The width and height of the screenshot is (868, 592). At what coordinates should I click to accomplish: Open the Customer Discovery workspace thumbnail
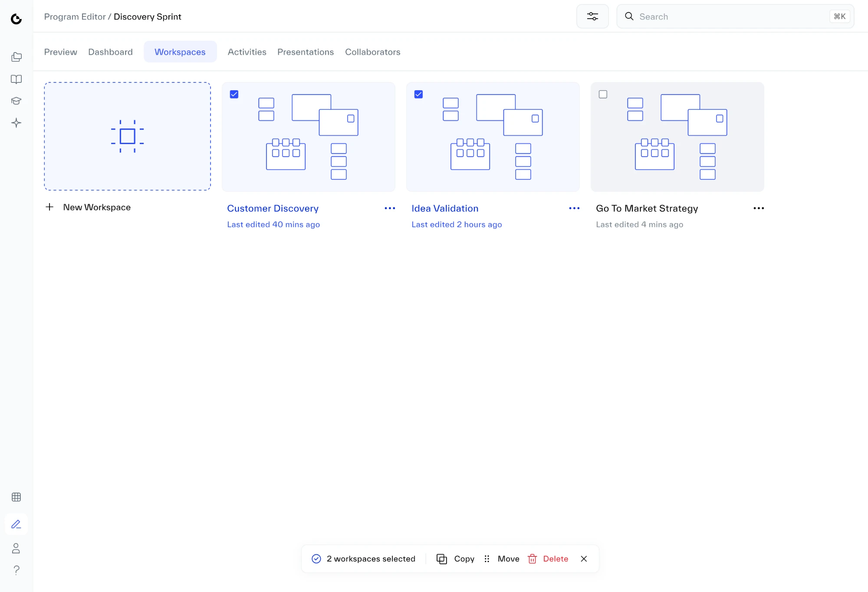point(309,137)
